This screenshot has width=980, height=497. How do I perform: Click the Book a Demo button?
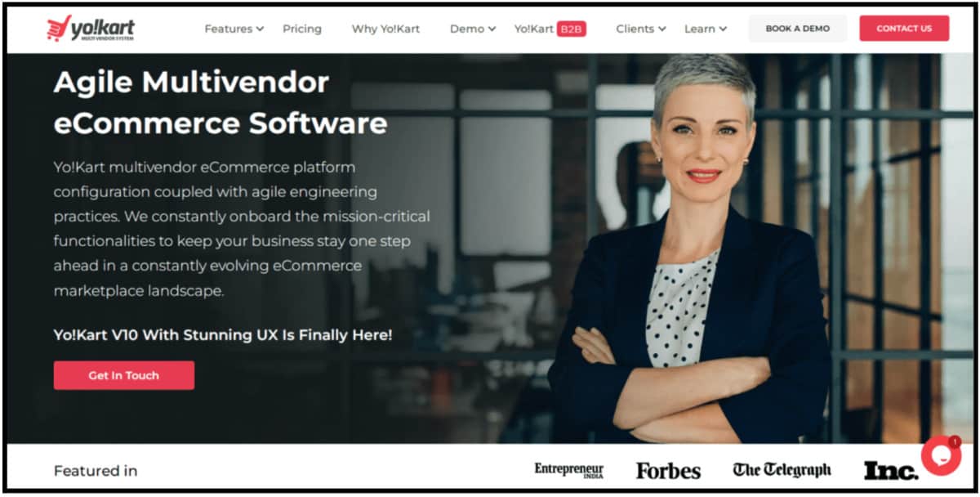point(797,28)
